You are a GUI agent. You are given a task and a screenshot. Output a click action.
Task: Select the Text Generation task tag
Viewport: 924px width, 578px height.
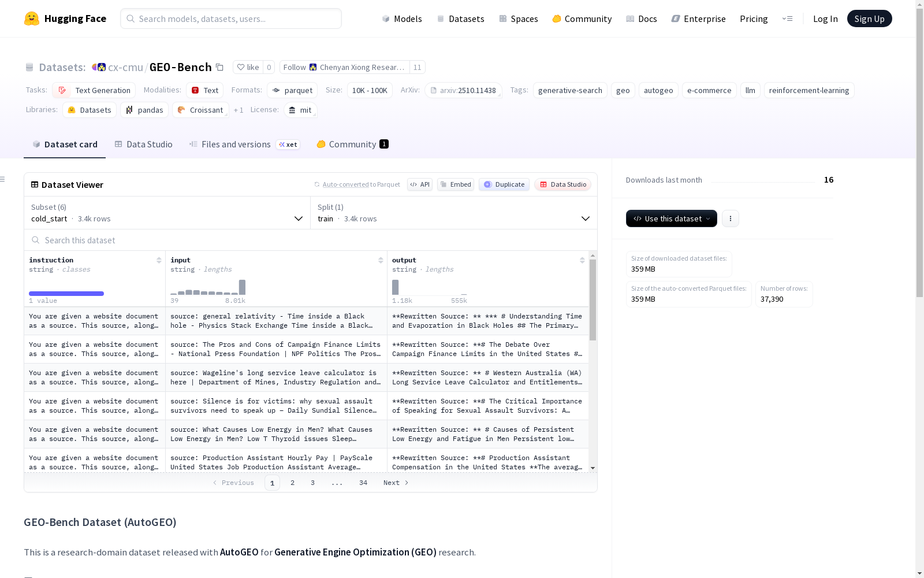(94, 90)
